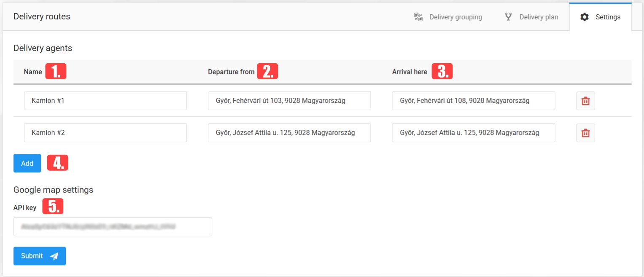Viewport: 644px width, 277px height.
Task: Switch to the Delivery plan tab
Action: [x=531, y=17]
